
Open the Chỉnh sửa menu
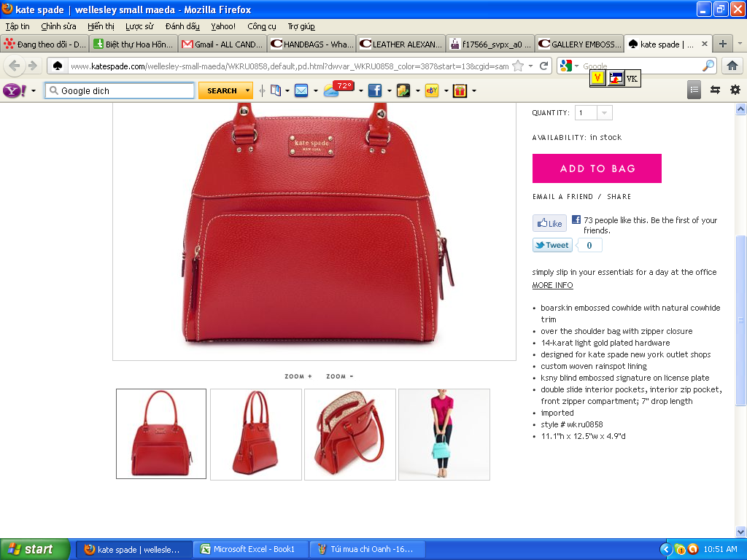[58, 26]
